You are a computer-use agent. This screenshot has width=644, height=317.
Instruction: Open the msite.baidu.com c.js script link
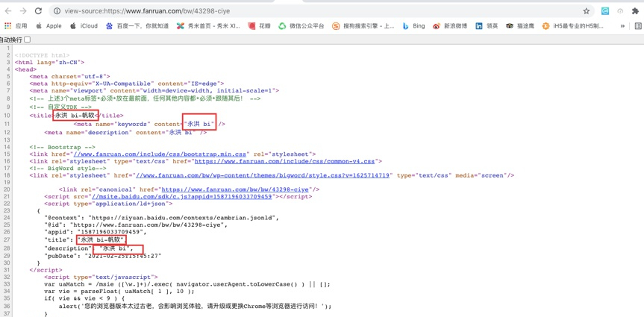tap(182, 196)
